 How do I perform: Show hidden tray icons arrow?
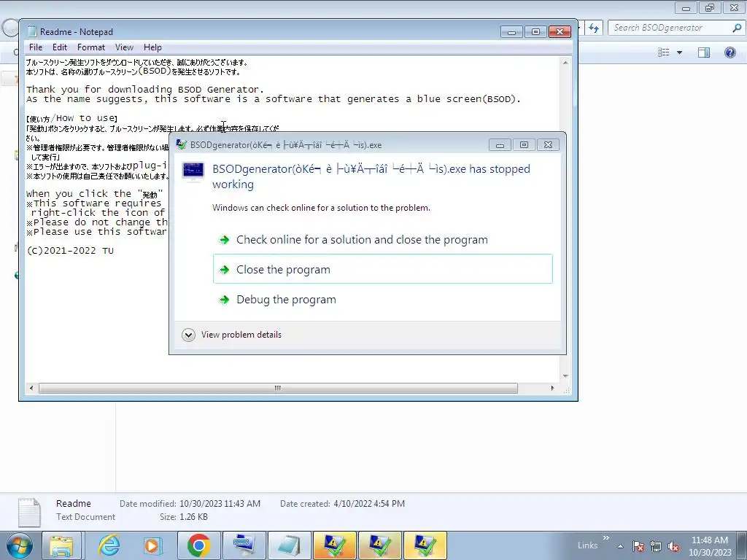[620, 546]
